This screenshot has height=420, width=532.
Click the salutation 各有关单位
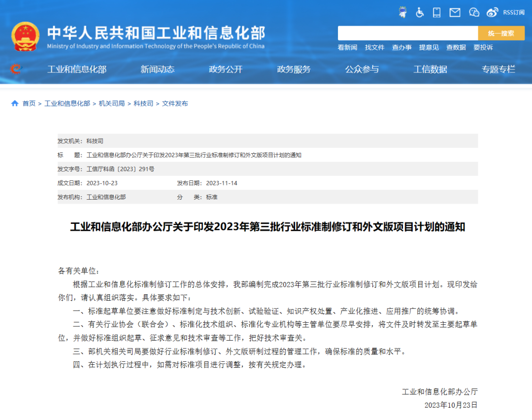(78, 271)
